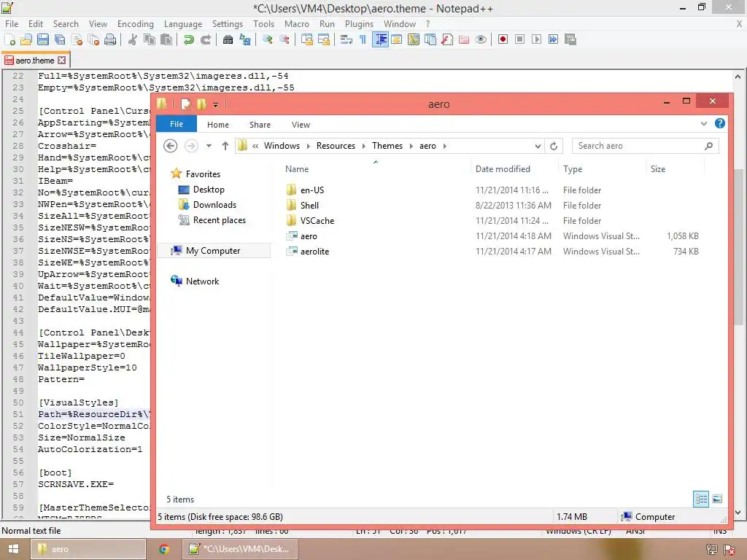Open the Encoding menu in Notepad++
747x560 pixels.
point(135,24)
